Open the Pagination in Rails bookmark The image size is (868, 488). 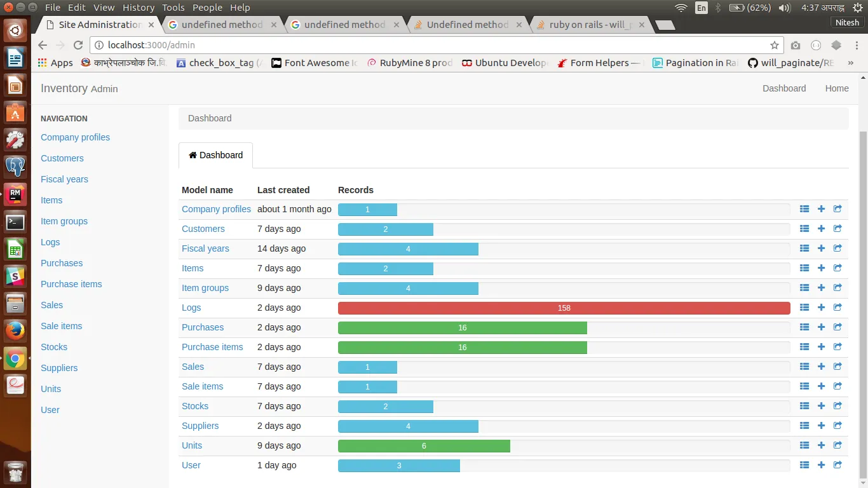click(x=695, y=63)
